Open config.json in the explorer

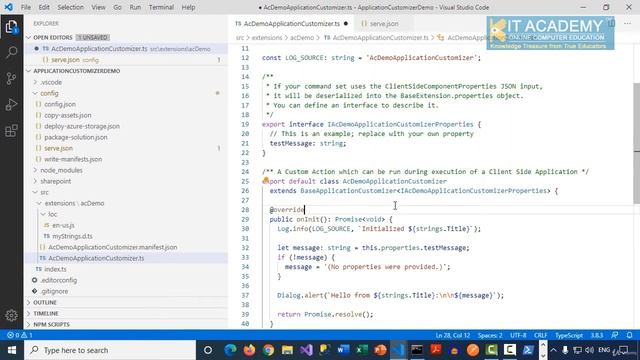pos(60,104)
